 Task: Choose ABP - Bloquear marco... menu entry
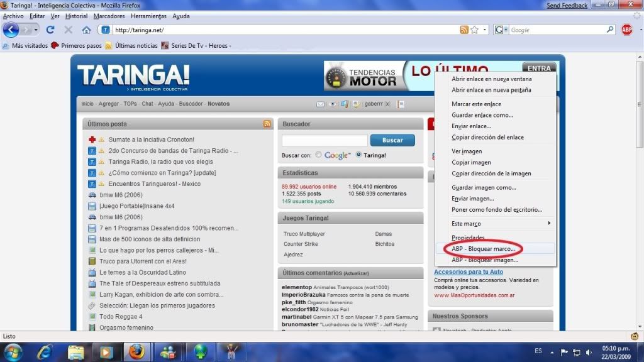pyautogui.click(x=495, y=249)
